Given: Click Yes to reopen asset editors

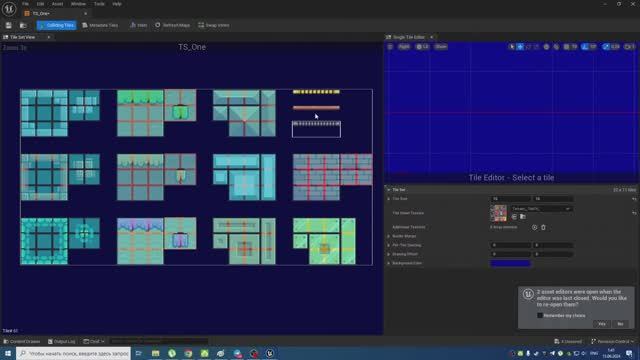Looking at the screenshot, I should click(x=602, y=324).
